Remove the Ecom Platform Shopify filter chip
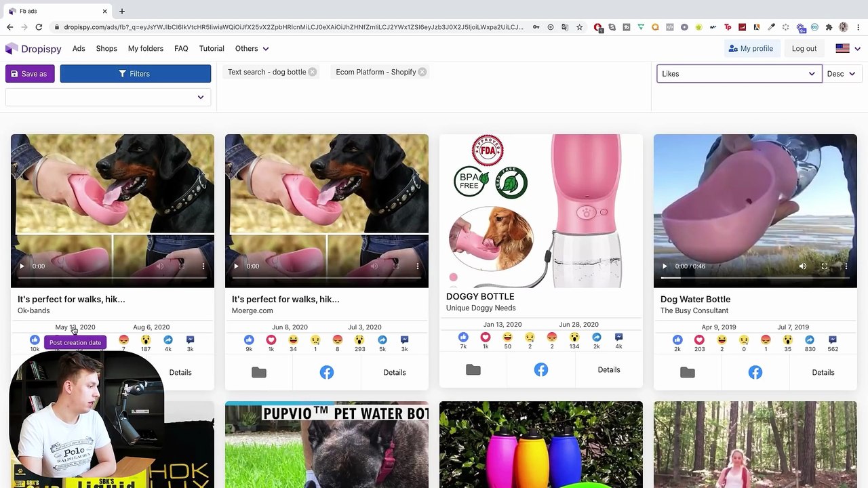Viewport: 868px width, 488px height. click(x=422, y=72)
